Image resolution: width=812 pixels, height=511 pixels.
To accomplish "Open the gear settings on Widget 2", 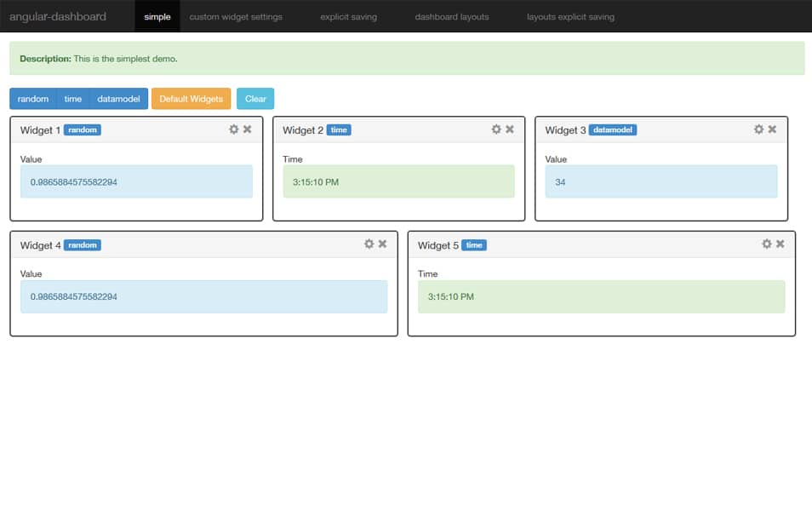I will pos(496,129).
